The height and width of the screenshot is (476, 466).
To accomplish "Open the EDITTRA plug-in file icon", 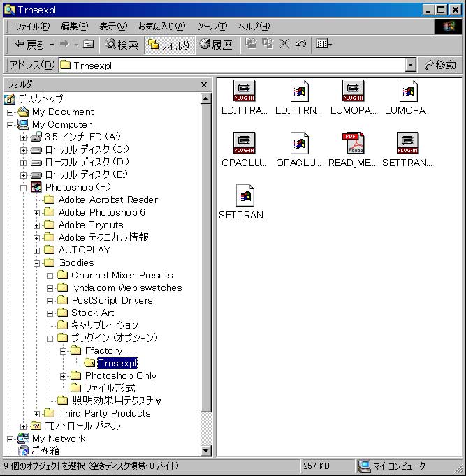I will [x=244, y=91].
